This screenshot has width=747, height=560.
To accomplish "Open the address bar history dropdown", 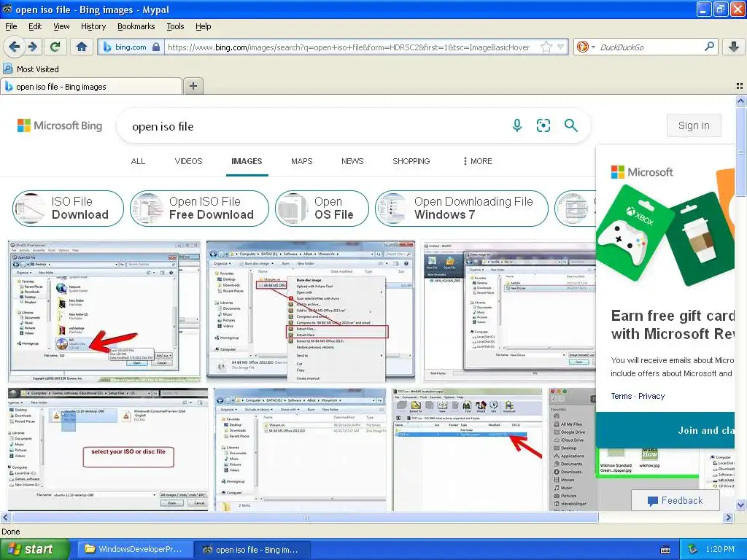I will (561, 47).
